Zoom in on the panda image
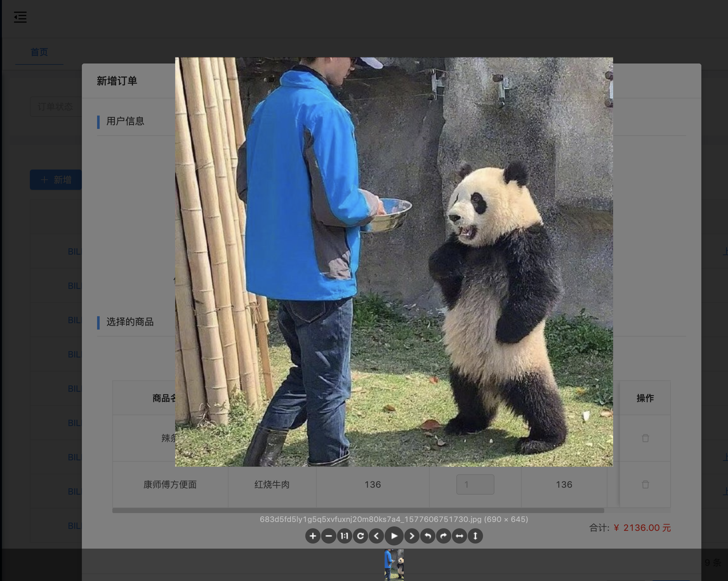This screenshot has height=581, width=728. point(313,536)
